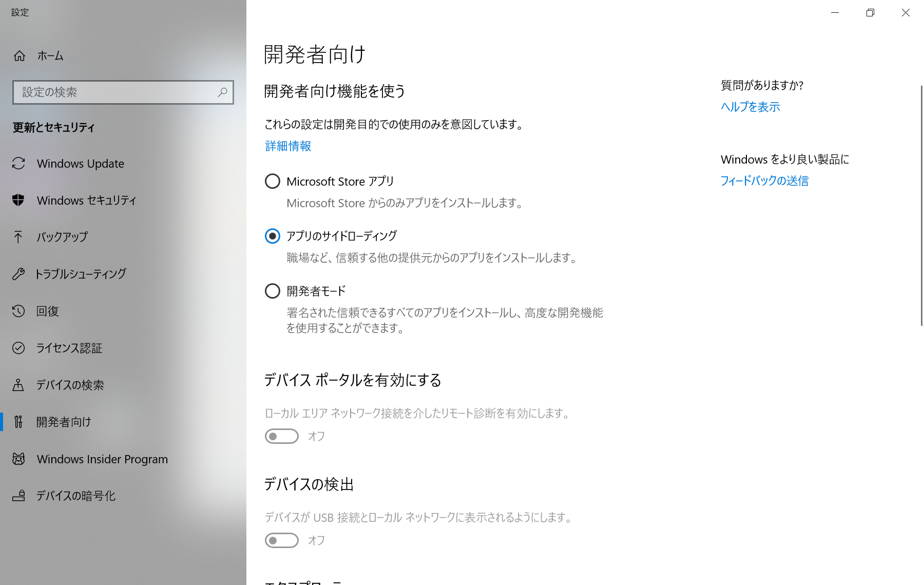Click the Windows Update refresh arrows icon
The width and height of the screenshot is (924, 585).
pyautogui.click(x=18, y=163)
